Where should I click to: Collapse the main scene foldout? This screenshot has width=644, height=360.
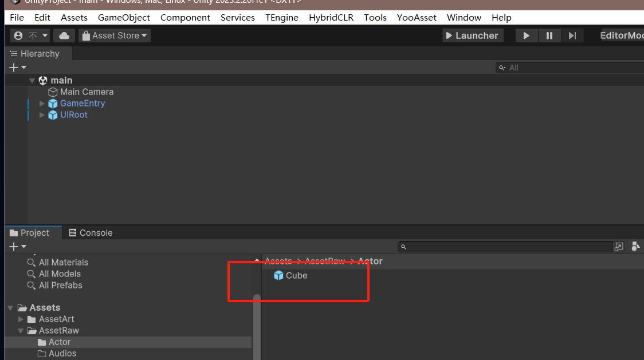pos(32,81)
